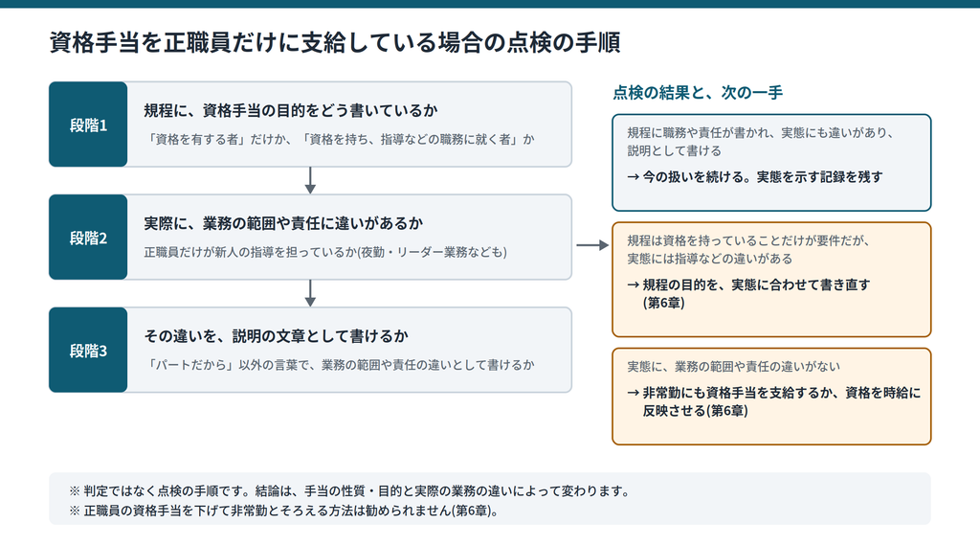Select the 段階3 label block
This screenshot has width=980, height=546.
(88, 351)
